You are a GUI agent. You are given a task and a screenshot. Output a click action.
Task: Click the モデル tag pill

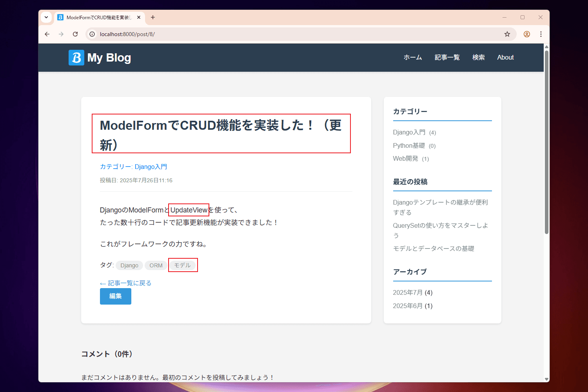pyautogui.click(x=182, y=265)
